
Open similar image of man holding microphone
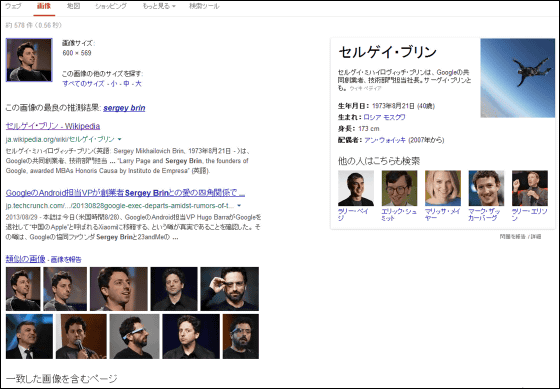click(81, 336)
